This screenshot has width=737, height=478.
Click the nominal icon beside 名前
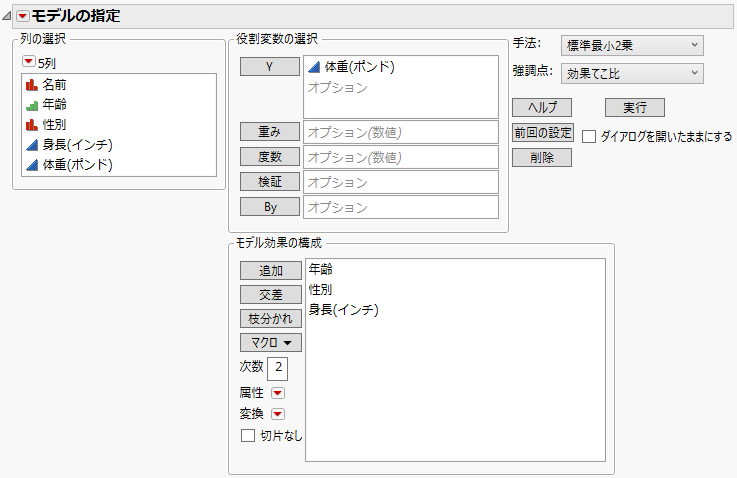pos(31,85)
